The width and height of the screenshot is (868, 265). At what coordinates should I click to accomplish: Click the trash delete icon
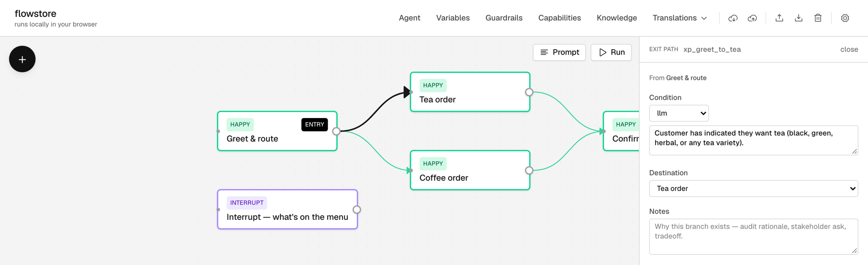click(818, 18)
